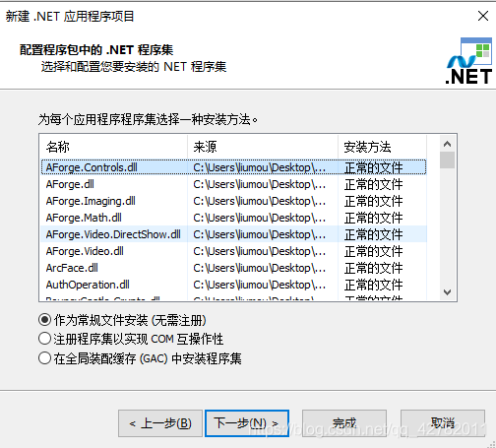Click the vertical scrollbar thumb in list
Image resolution: width=496 pixels, height=448 pixels.
447,160
